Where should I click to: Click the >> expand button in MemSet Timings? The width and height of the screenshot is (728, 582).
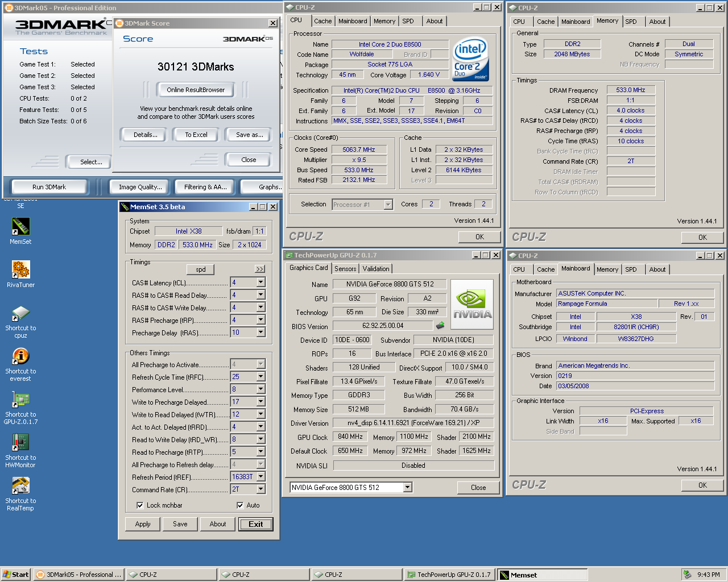260,269
